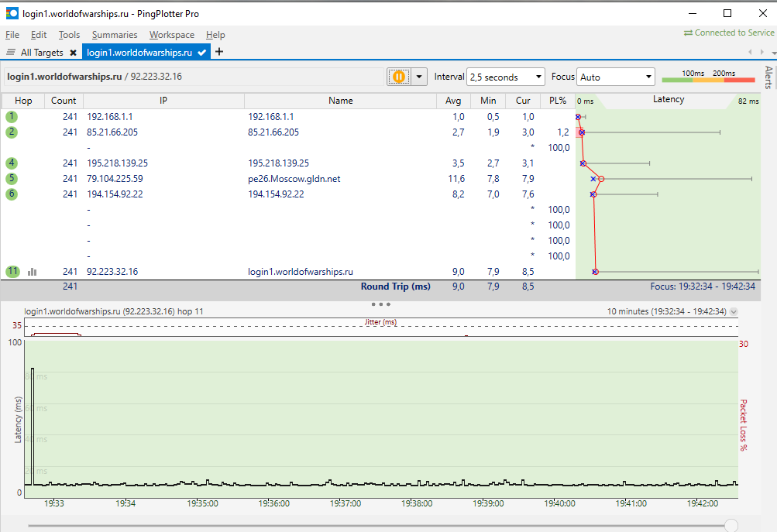Click the bar chart icon on hop 11
The height and width of the screenshot is (532, 777).
pyautogui.click(x=33, y=272)
